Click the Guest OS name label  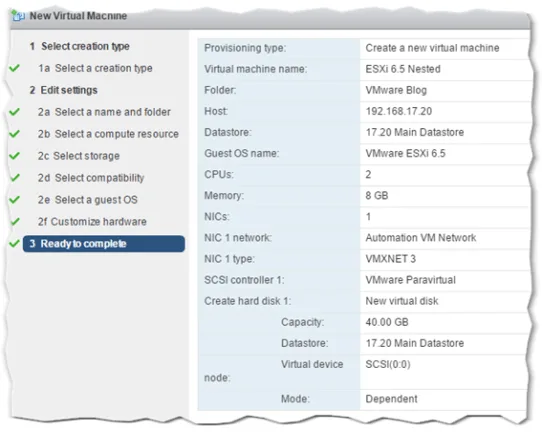[x=242, y=153]
